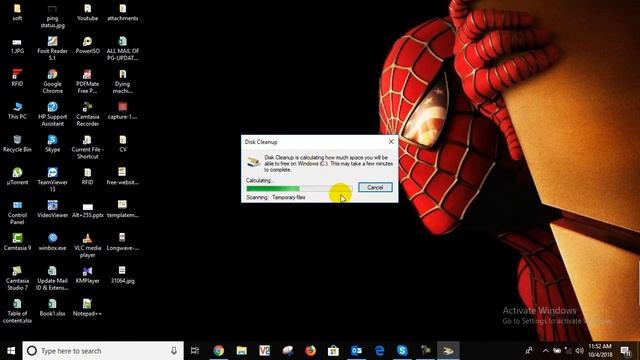Open Current File - Shortcut icon

tap(87, 147)
